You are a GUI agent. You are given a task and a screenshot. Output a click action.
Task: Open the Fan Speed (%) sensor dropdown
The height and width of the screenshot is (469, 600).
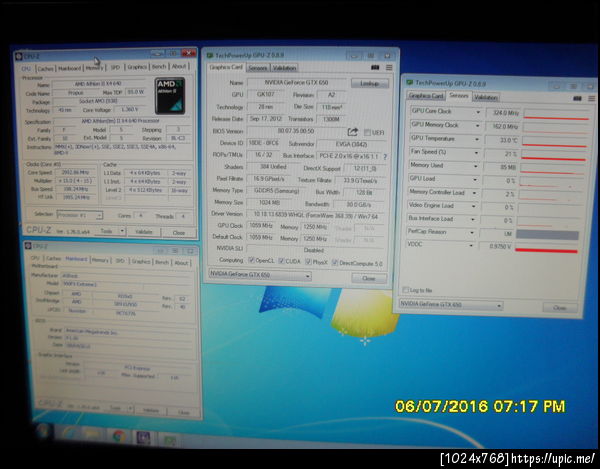click(x=476, y=153)
